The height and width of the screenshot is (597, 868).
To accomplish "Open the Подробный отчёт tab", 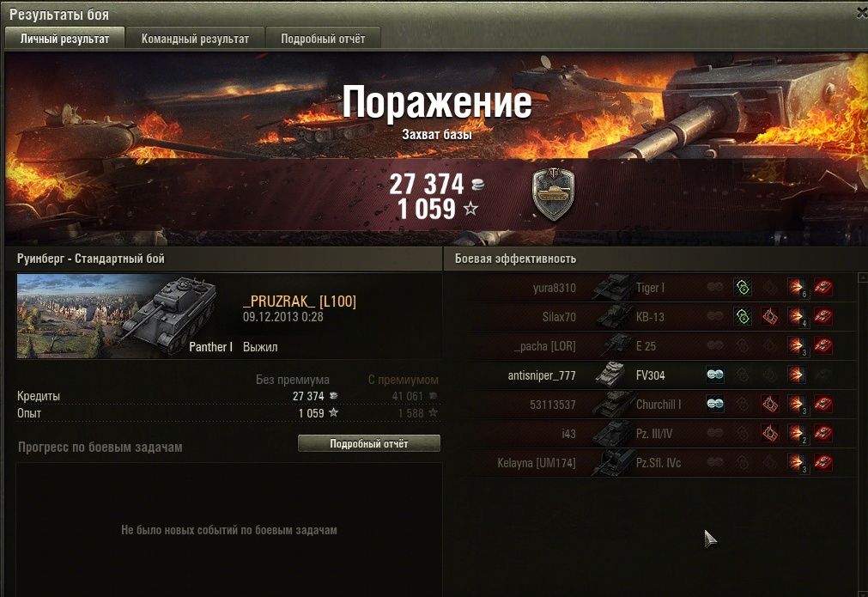I will [x=323, y=38].
